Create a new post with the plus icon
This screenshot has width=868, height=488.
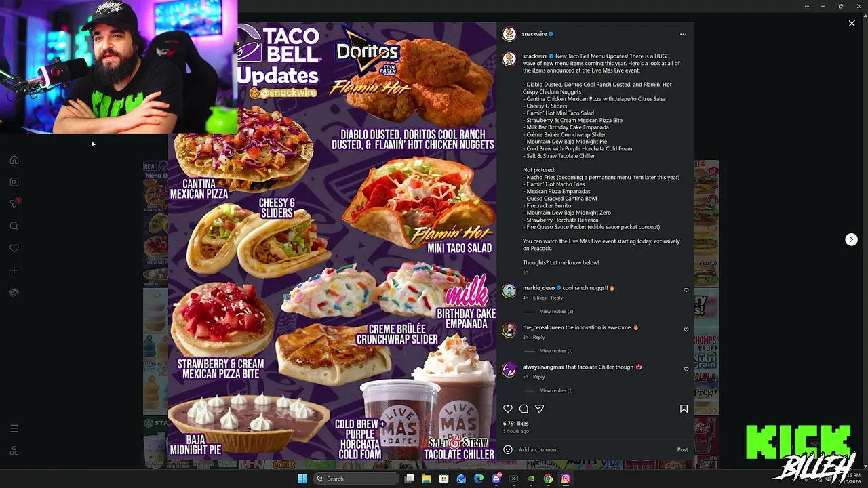click(14, 270)
